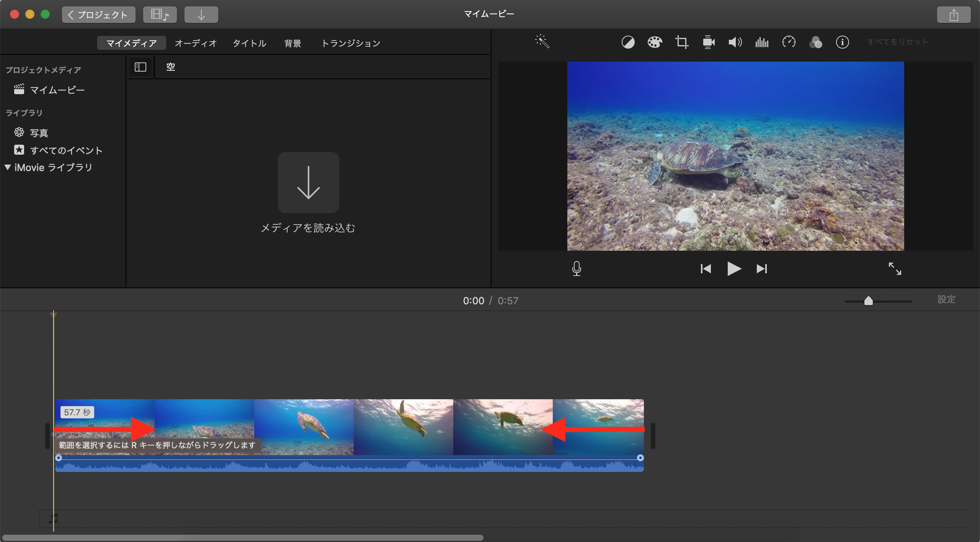Toggle the media browser filmstrip button

click(160, 15)
